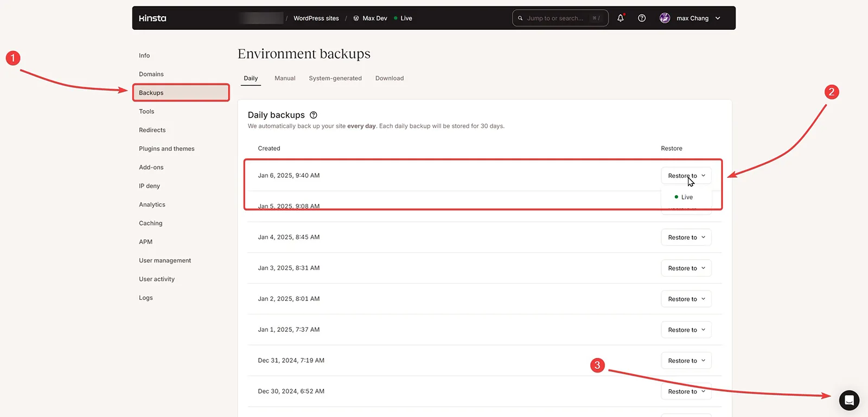Image resolution: width=868 pixels, height=417 pixels.
Task: Click the Environment backups heading
Action: click(x=304, y=54)
